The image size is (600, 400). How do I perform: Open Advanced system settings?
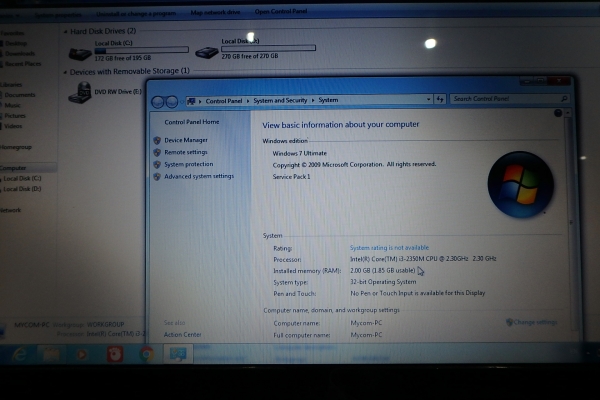click(199, 176)
